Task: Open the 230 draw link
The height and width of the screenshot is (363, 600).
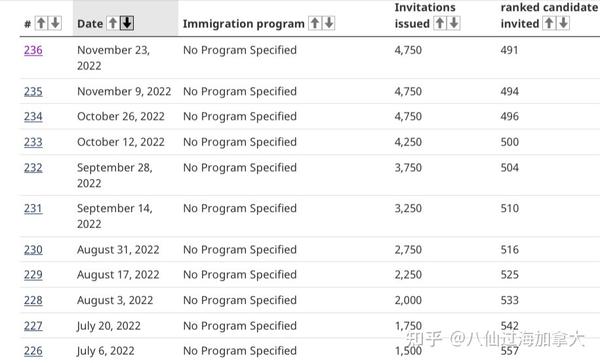Action: (x=33, y=250)
